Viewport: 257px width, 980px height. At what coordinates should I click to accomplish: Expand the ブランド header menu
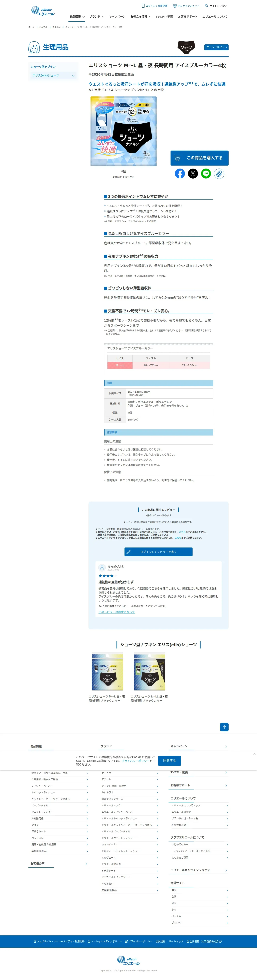[97, 17]
